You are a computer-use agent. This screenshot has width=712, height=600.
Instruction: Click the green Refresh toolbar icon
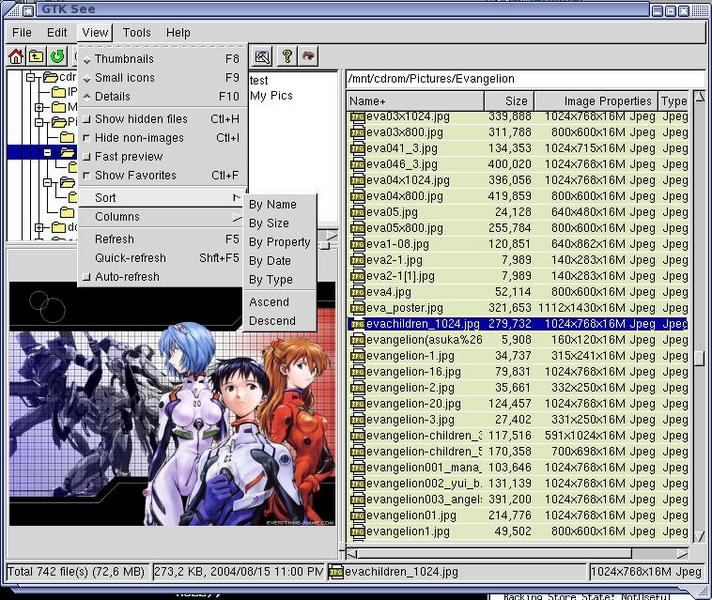point(57,56)
